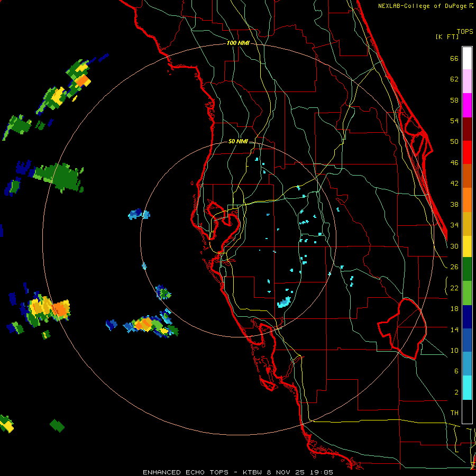
Task: Click the TH threshold legend label
Action: pyautogui.click(x=454, y=413)
